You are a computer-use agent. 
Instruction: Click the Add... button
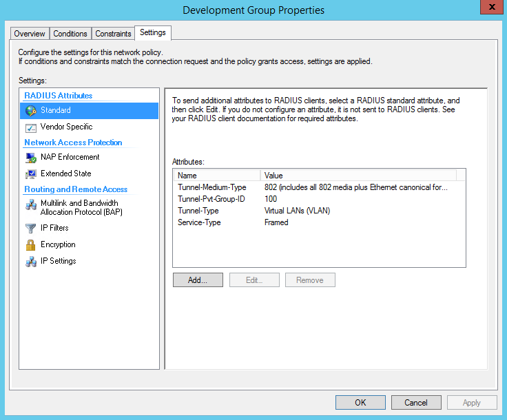(x=198, y=280)
